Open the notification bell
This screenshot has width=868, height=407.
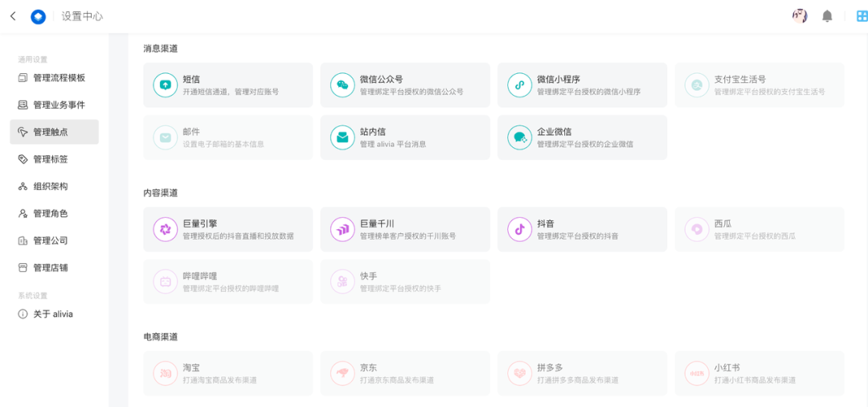[x=827, y=16]
